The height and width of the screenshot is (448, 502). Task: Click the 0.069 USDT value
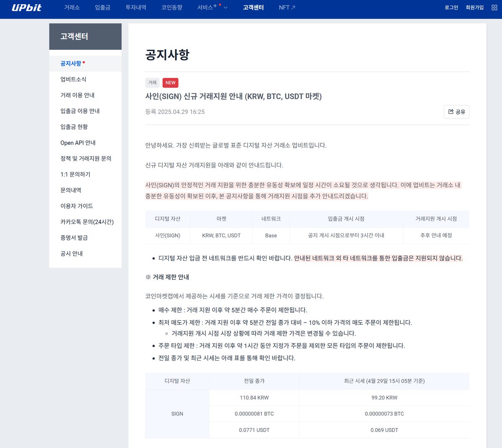[x=384, y=430]
